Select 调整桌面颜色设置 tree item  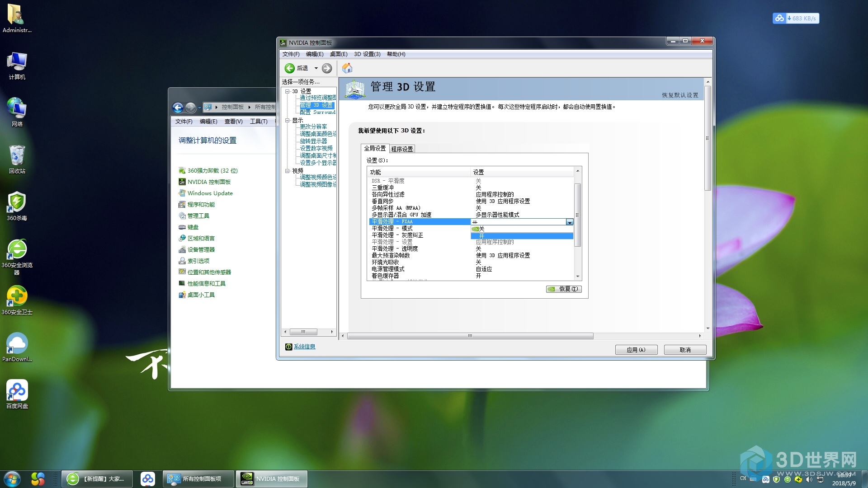pos(318,134)
